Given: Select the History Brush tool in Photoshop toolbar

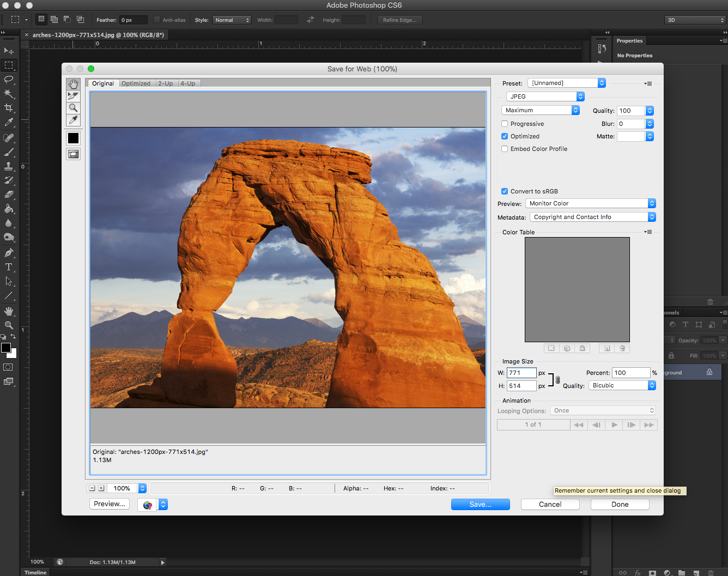Looking at the screenshot, I should [9, 180].
